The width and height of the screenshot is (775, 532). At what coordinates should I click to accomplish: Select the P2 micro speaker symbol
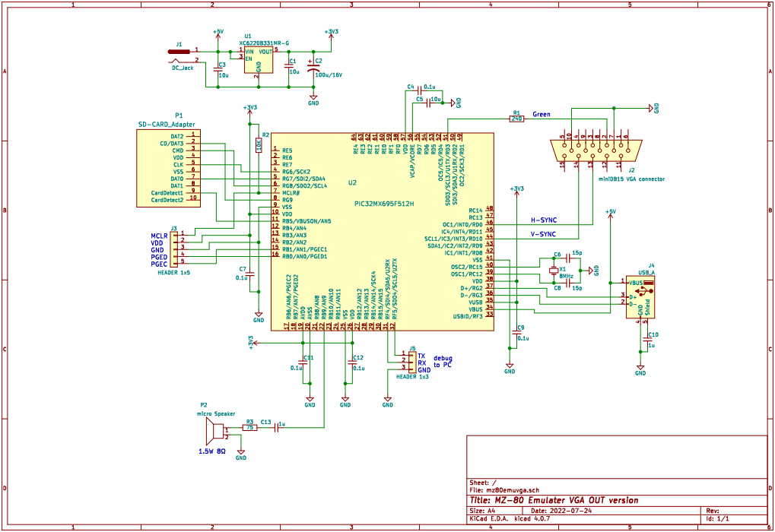215,431
